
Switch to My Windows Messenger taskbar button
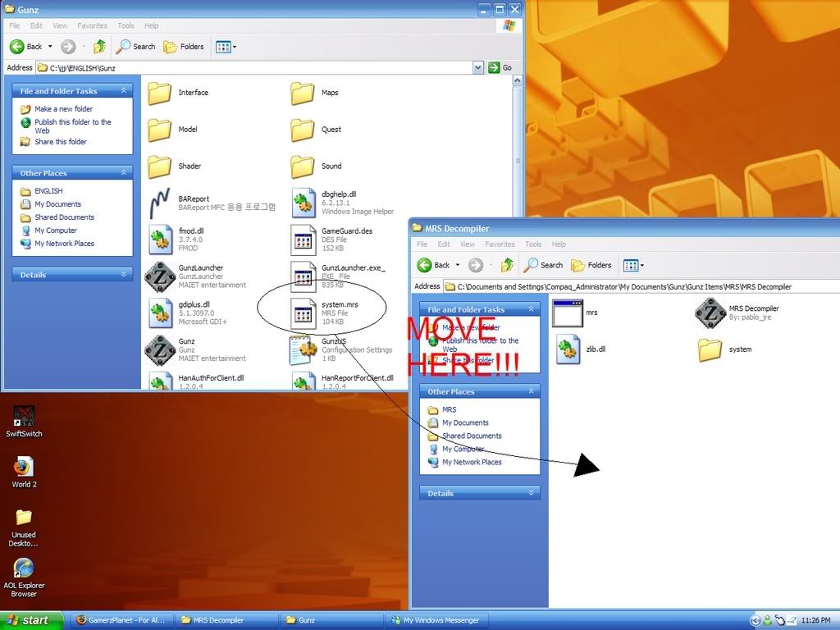[x=436, y=620]
